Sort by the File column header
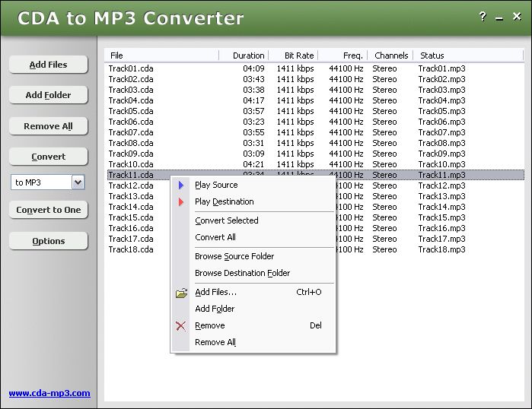Screen dimensions: 532x409 coord(161,55)
